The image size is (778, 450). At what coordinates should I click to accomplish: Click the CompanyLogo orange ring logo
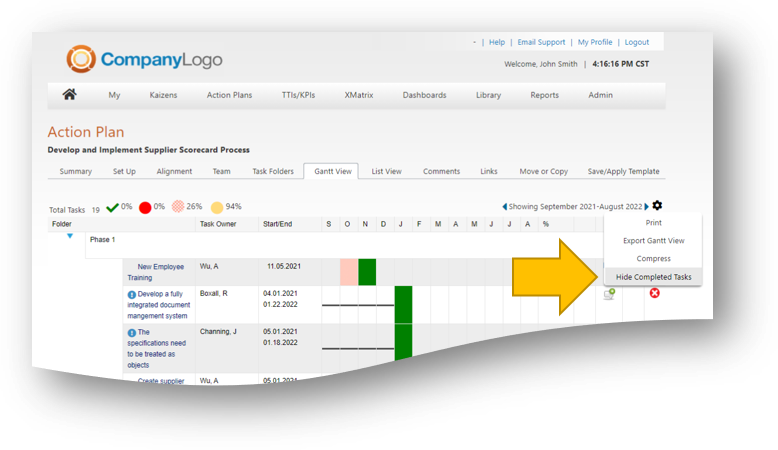81,59
